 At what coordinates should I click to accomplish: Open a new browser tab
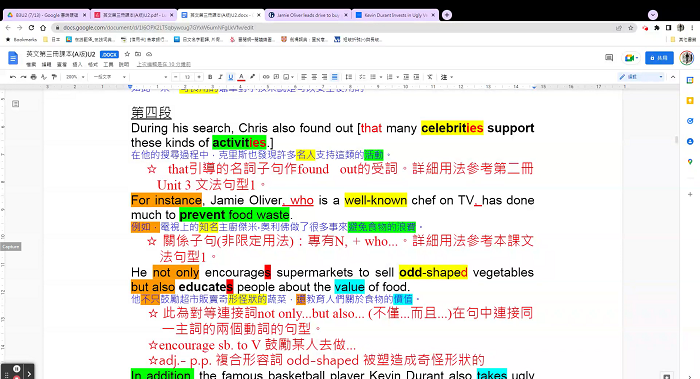[x=446, y=15]
